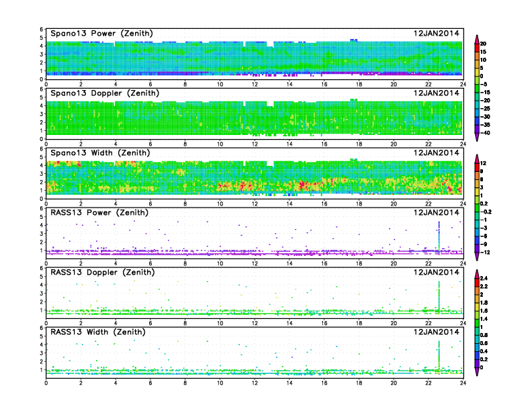Click the '-5' label on the top colorbar
Screen dimensions: 532x411
484,85
